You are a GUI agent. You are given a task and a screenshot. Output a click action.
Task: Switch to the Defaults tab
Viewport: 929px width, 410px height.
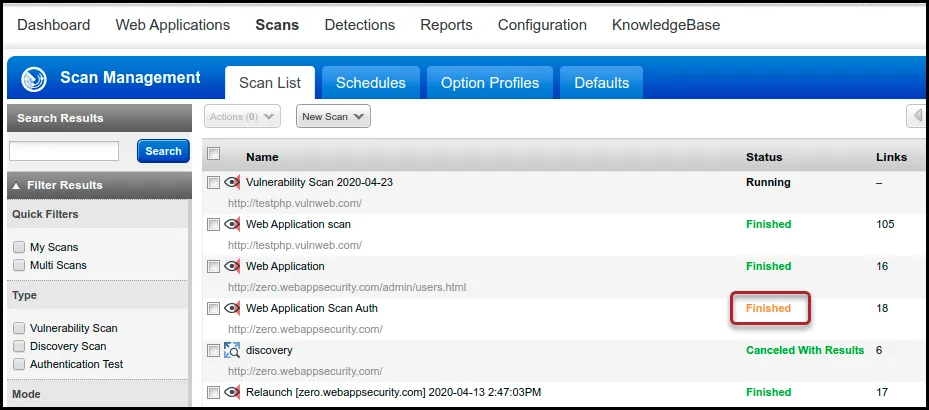(x=601, y=82)
